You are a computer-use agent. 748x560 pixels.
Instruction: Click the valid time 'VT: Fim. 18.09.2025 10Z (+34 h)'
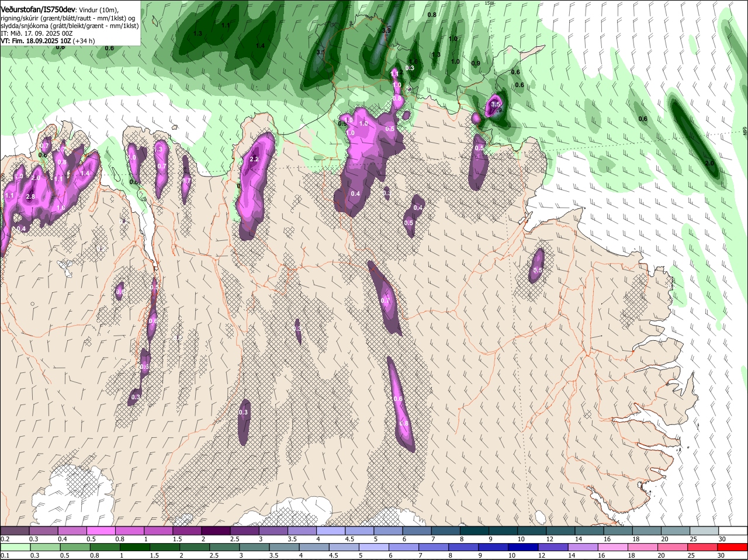tap(48, 41)
